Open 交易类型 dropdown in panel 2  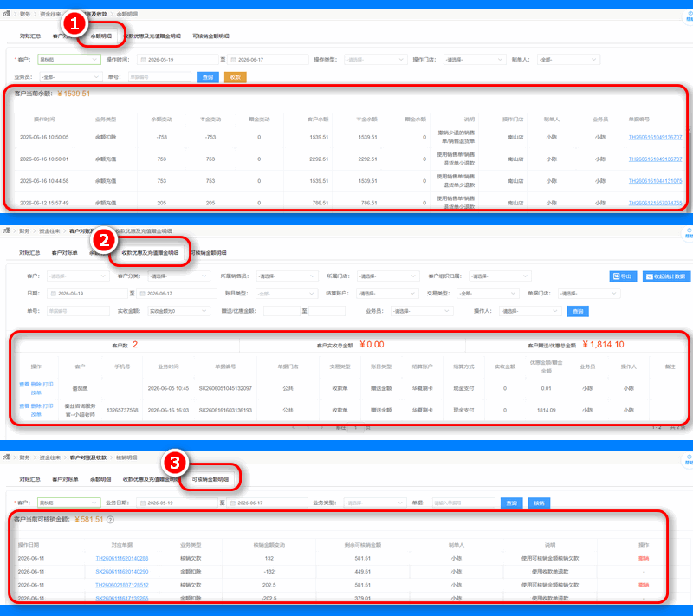[488, 294]
